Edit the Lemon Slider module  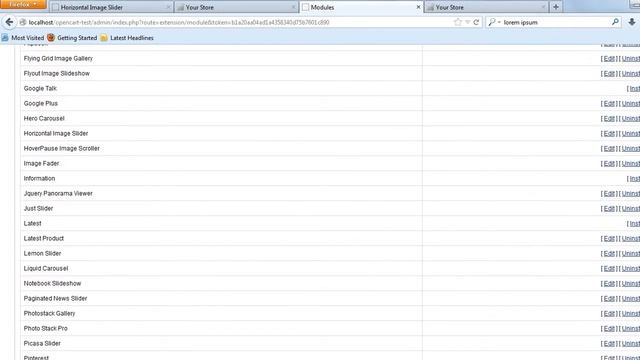609,253
